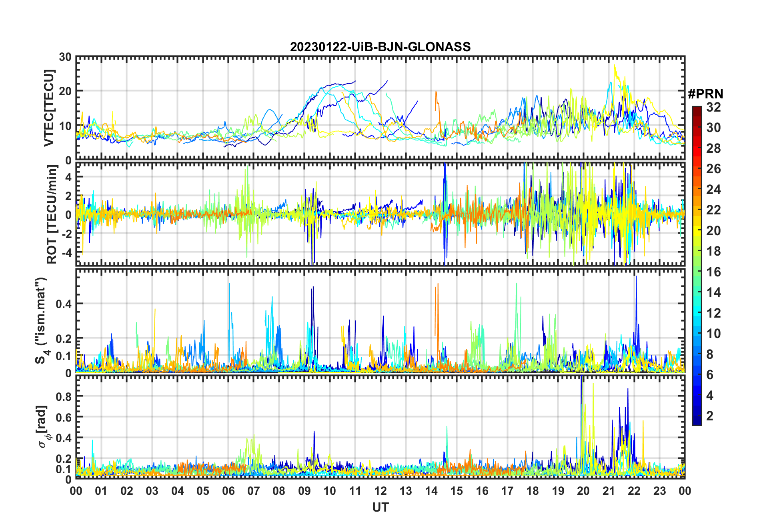Click hour label 11 on UT axis

pos(355,491)
